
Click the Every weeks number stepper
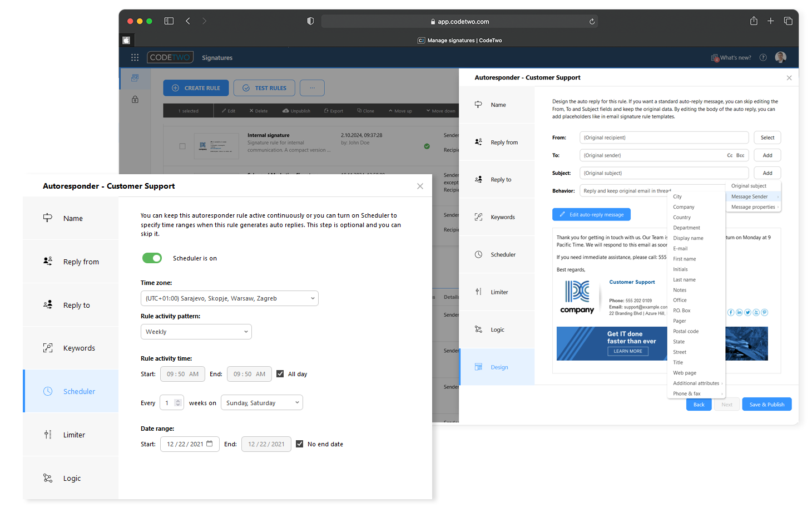178,403
